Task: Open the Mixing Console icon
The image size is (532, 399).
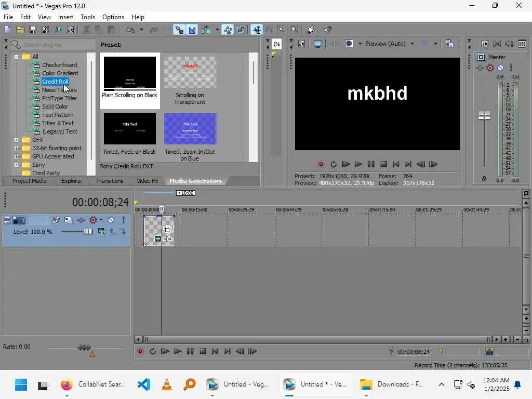Action: [x=522, y=44]
